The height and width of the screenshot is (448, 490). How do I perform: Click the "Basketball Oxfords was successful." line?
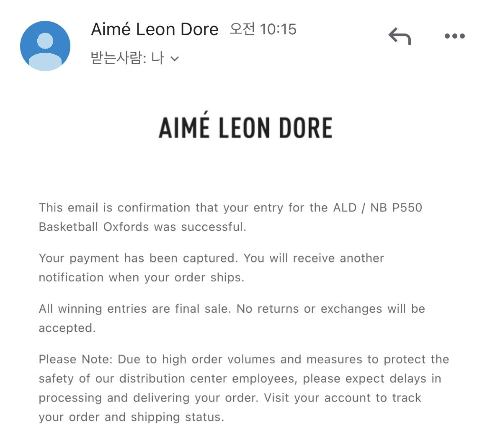point(142,227)
